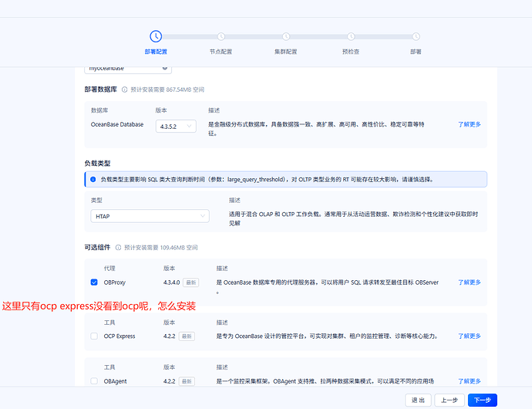Click the OBAgent version 4.2.2 text
Viewport: 532px width, 409px height.
170,381
